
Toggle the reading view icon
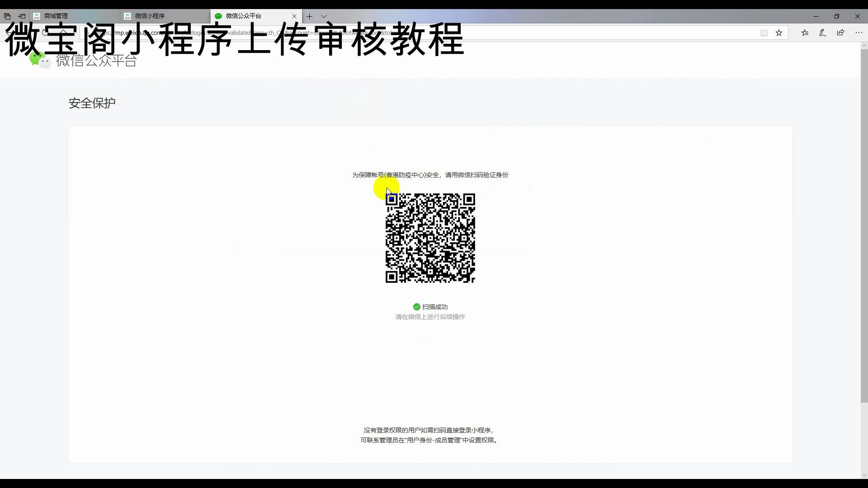pos(764,33)
